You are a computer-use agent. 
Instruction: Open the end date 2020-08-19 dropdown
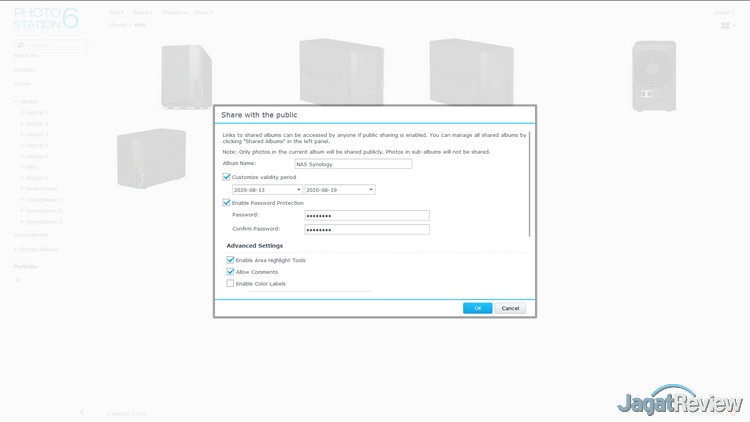[x=340, y=190]
